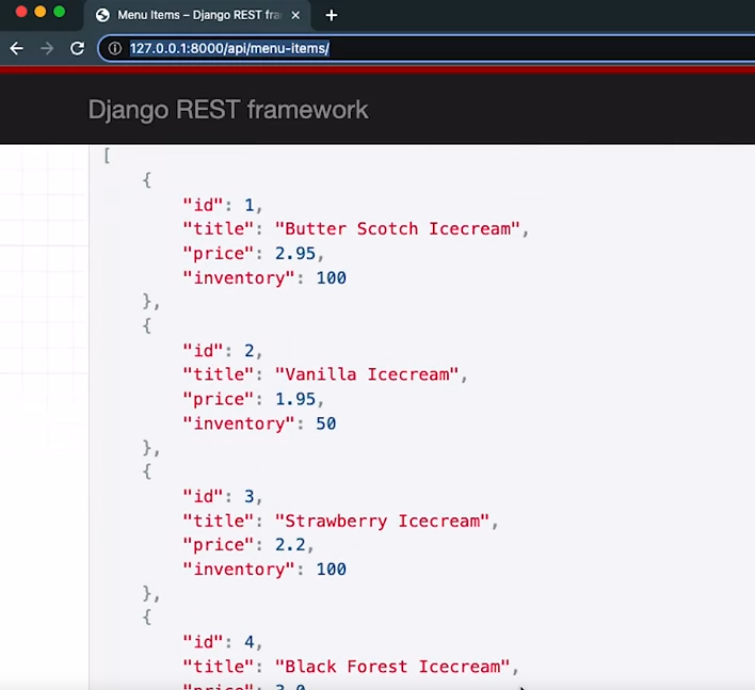The width and height of the screenshot is (755, 690).
Task: Open a new browser tab
Action: click(332, 15)
